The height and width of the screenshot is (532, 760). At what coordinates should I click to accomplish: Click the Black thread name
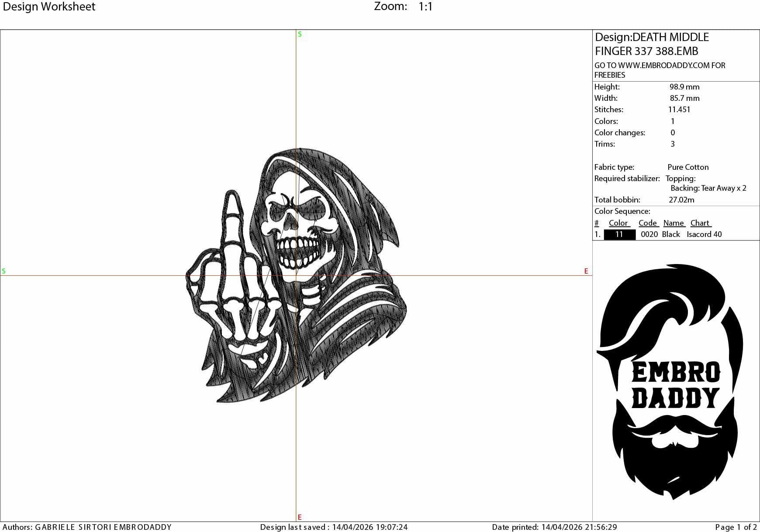671,234
